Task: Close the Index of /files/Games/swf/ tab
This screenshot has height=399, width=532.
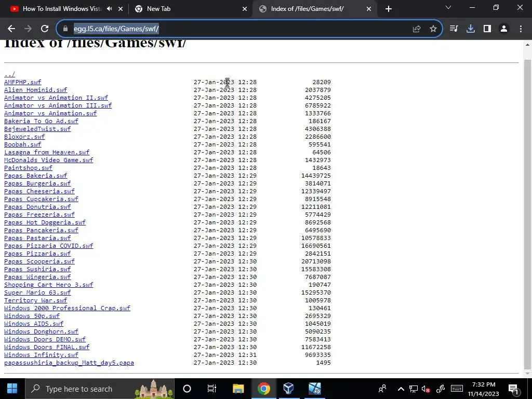Action: 369,9
